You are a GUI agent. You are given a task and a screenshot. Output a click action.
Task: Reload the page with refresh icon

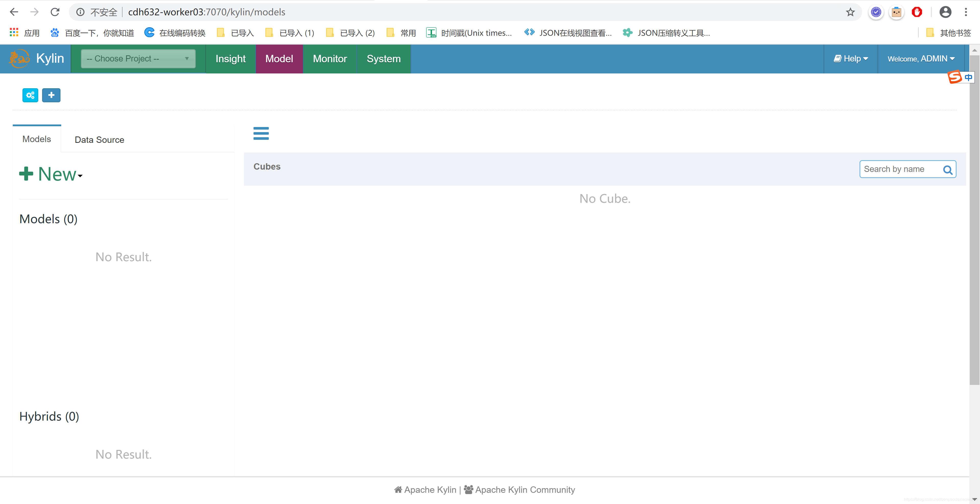coord(55,12)
